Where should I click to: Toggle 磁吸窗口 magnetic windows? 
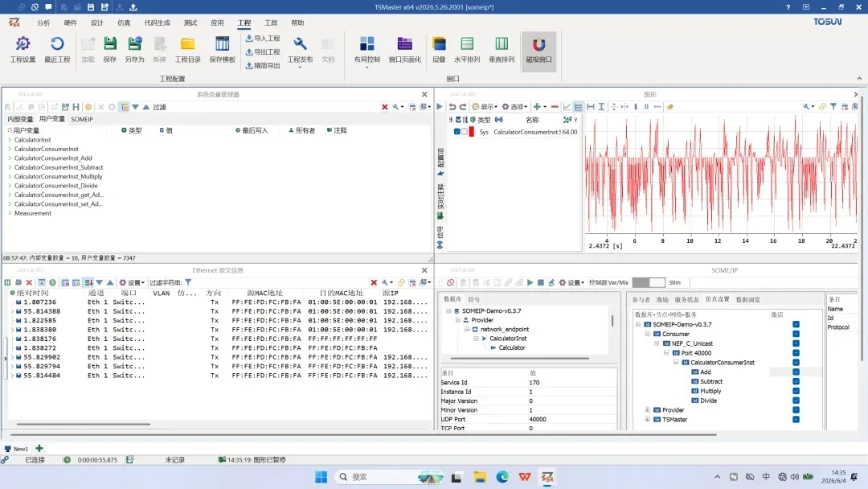point(538,51)
